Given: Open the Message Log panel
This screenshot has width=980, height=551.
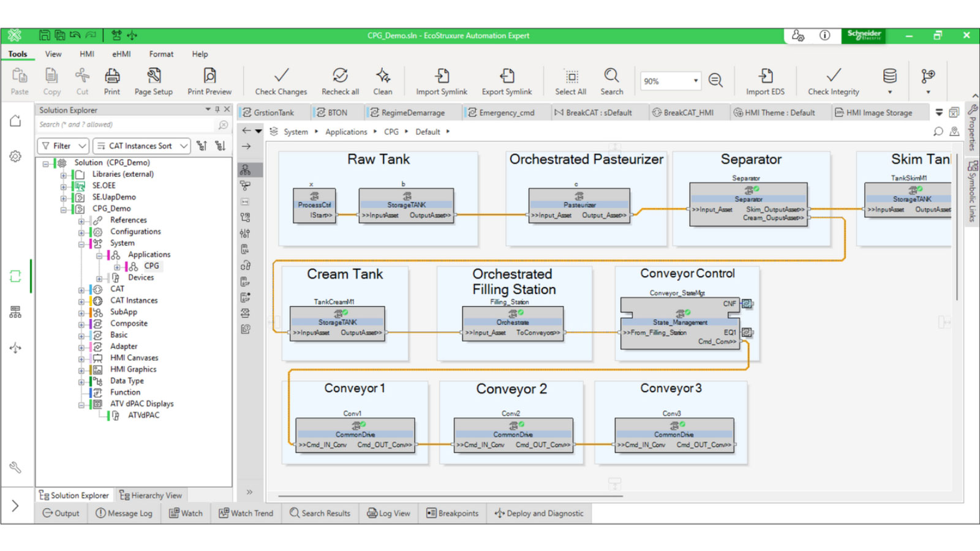Looking at the screenshot, I should (x=124, y=513).
